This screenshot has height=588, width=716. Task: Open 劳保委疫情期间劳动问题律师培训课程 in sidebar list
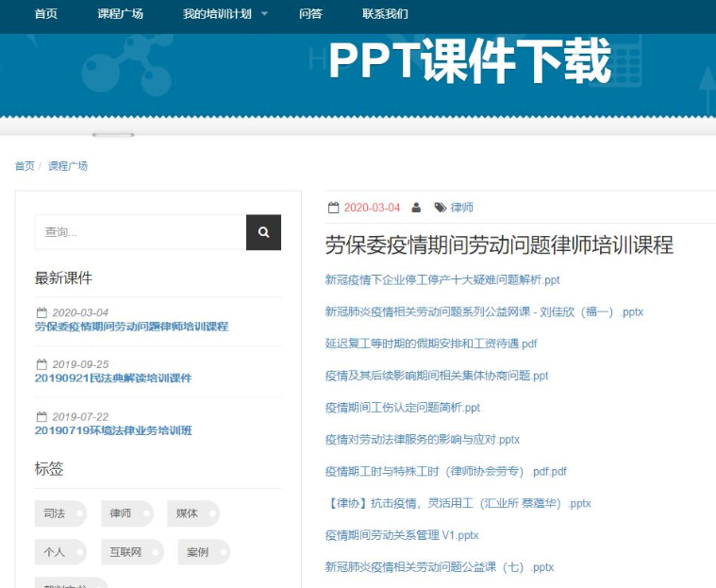pyautogui.click(x=131, y=327)
